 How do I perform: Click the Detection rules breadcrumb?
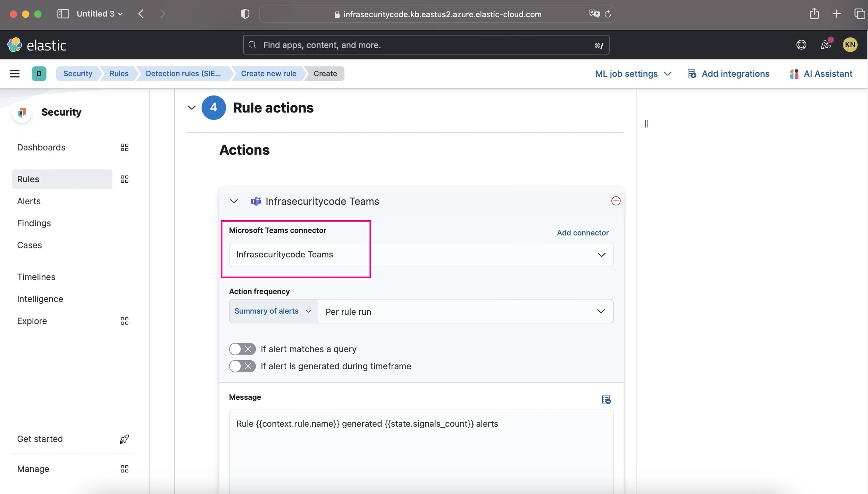click(x=183, y=74)
